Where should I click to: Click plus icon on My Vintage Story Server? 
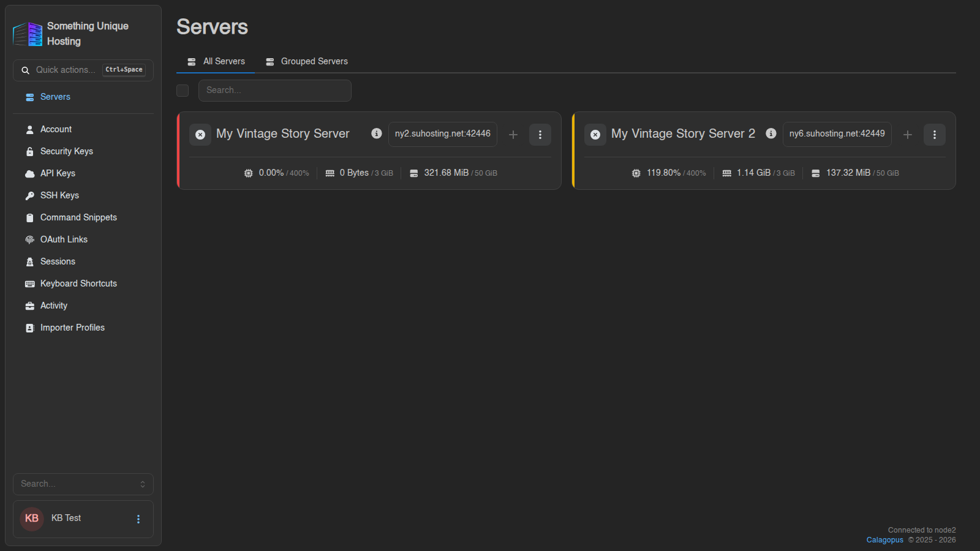click(513, 135)
